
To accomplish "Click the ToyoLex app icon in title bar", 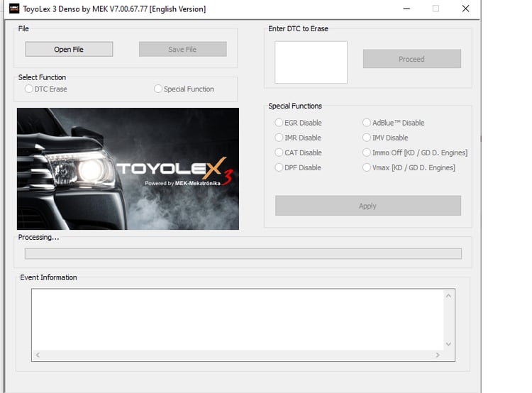I will pos(14,9).
